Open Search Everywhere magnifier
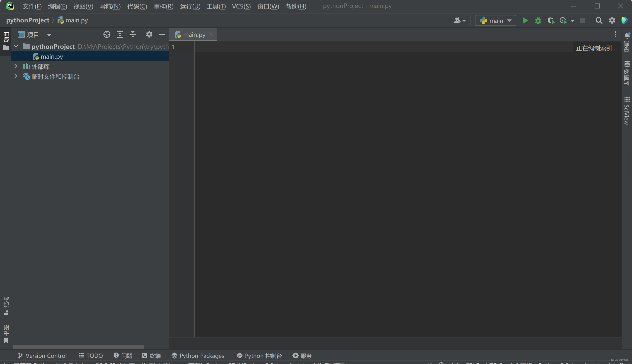The image size is (632, 364). click(x=599, y=20)
